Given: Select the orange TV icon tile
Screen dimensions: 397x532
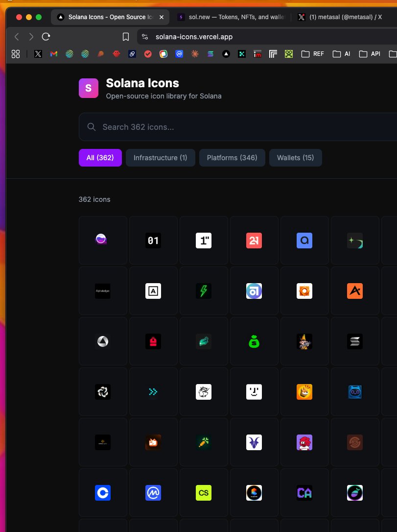Looking at the screenshot, I should click(x=153, y=442).
